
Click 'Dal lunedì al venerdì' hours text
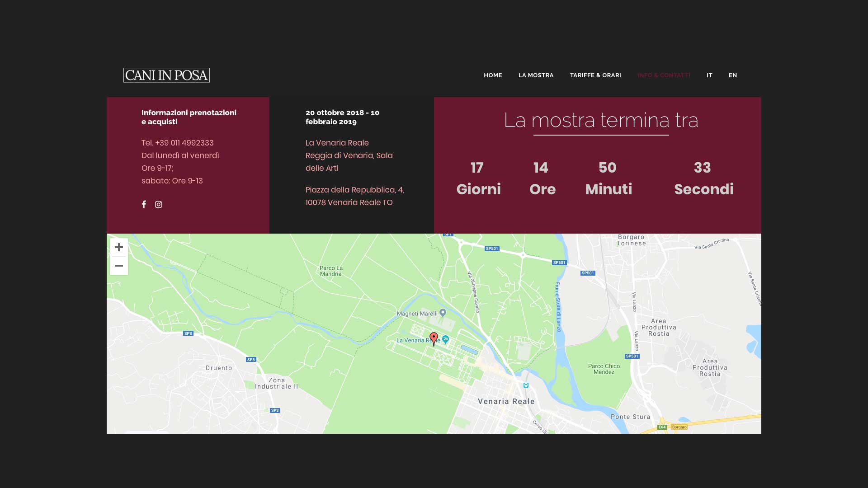pyautogui.click(x=180, y=155)
